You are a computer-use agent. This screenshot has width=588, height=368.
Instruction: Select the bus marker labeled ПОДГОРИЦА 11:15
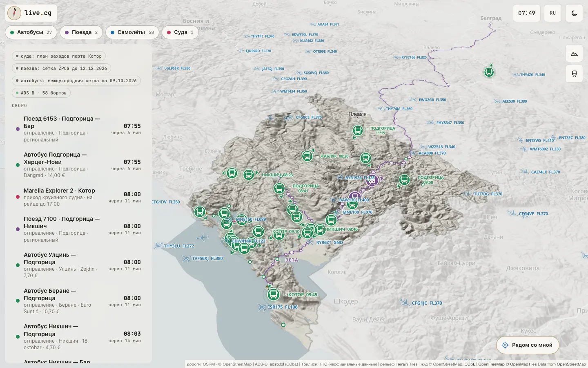(x=358, y=131)
